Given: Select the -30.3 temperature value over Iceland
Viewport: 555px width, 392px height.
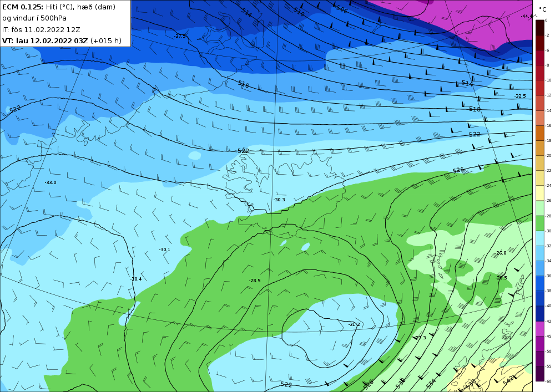Looking at the screenshot, I should coord(279,200).
